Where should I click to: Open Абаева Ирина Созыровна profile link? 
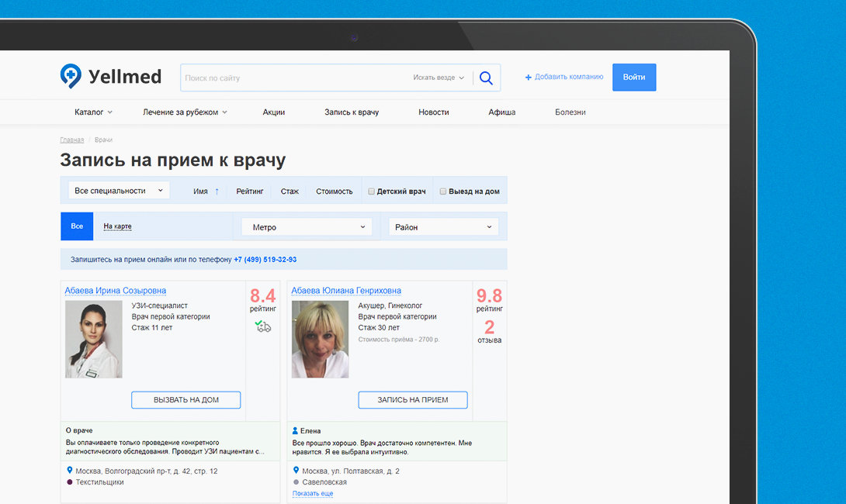click(116, 291)
